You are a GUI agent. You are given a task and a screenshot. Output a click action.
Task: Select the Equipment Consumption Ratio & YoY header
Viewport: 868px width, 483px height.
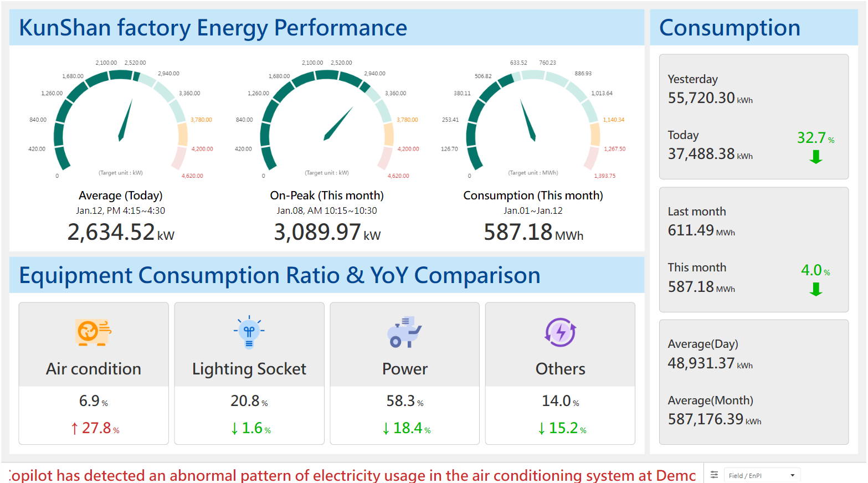point(279,275)
